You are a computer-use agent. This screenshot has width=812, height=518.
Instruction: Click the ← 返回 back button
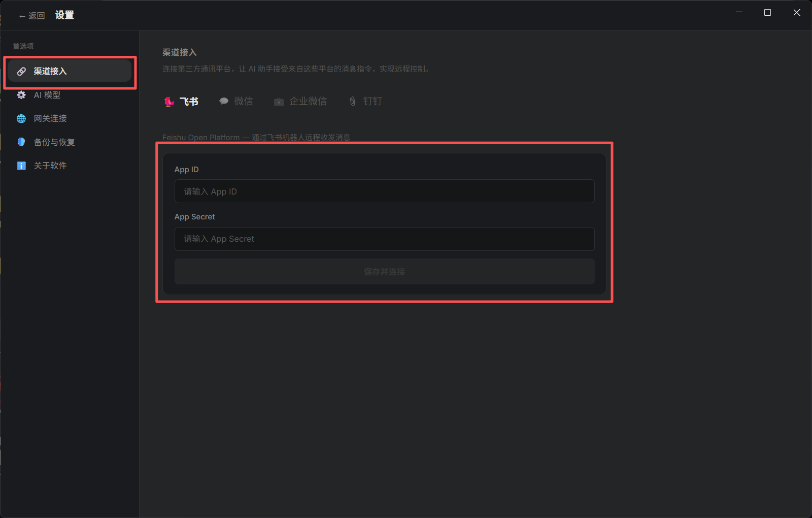pyautogui.click(x=31, y=16)
